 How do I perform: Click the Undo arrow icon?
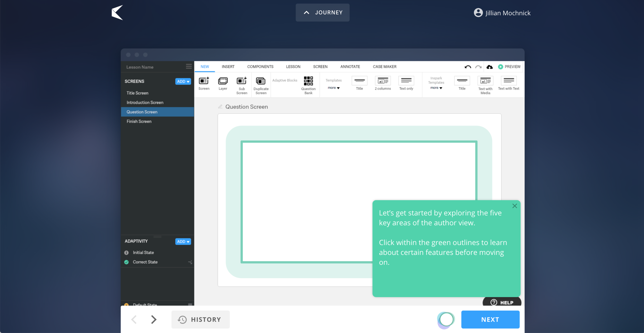468,67
